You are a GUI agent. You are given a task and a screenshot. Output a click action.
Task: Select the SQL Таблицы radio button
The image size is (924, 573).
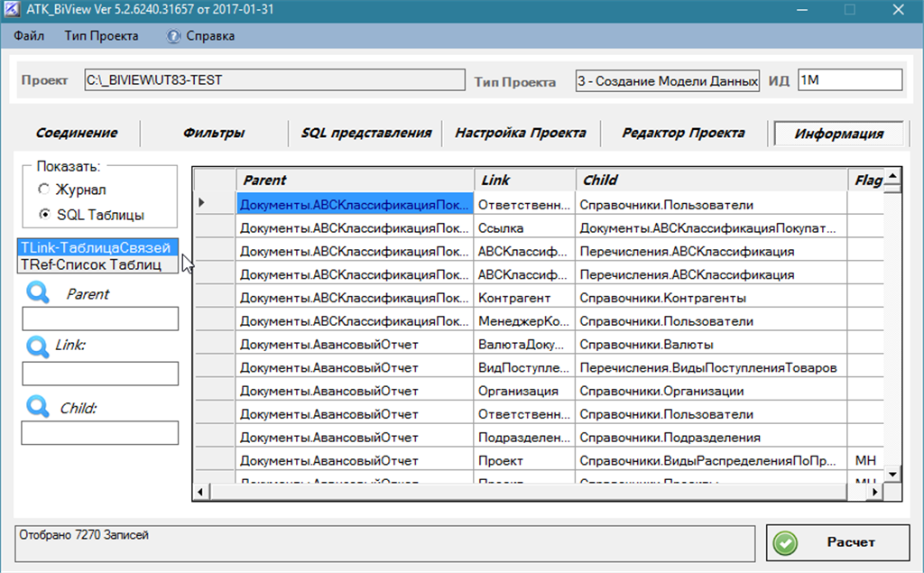[x=45, y=214]
